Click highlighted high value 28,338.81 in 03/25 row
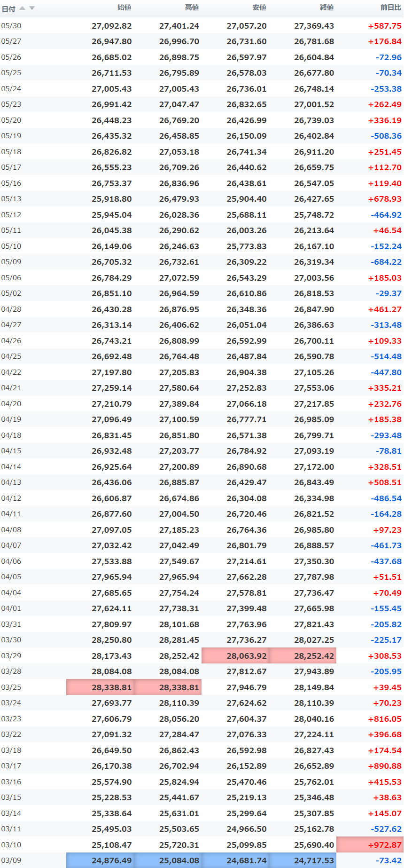 click(x=168, y=687)
